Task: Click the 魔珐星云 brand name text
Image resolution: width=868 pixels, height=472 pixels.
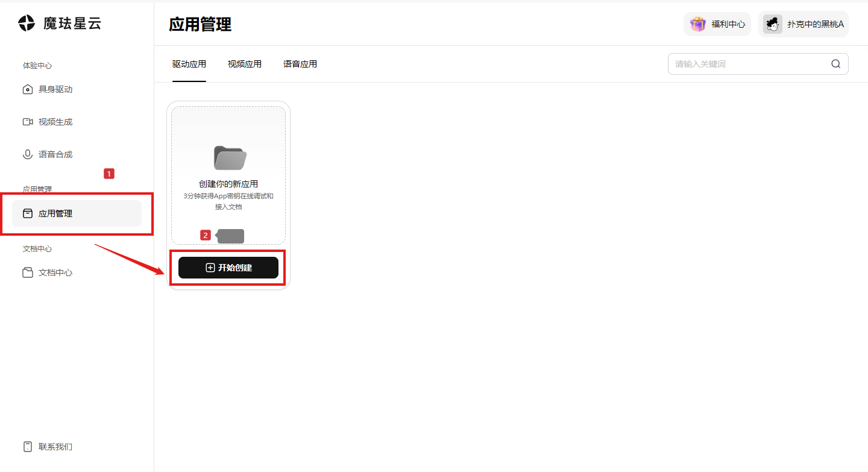Action: pos(72,24)
